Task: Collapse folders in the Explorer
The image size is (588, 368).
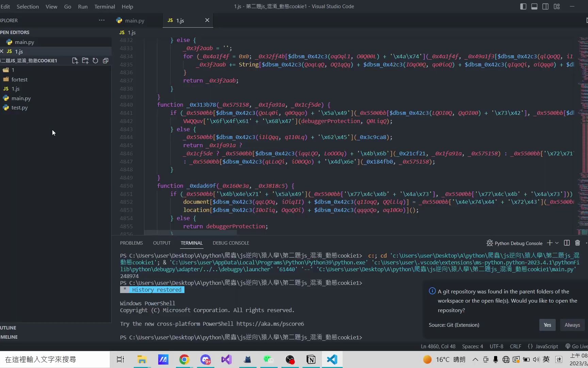Action: tap(105, 61)
